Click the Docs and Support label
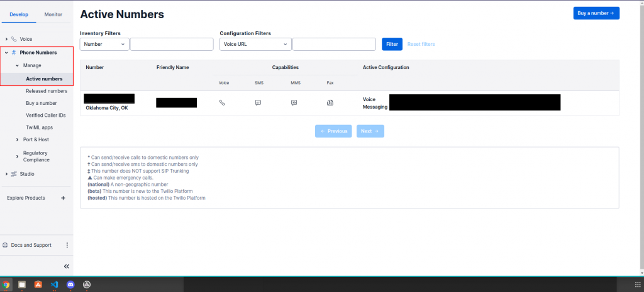The height and width of the screenshot is (292, 644). (x=31, y=246)
